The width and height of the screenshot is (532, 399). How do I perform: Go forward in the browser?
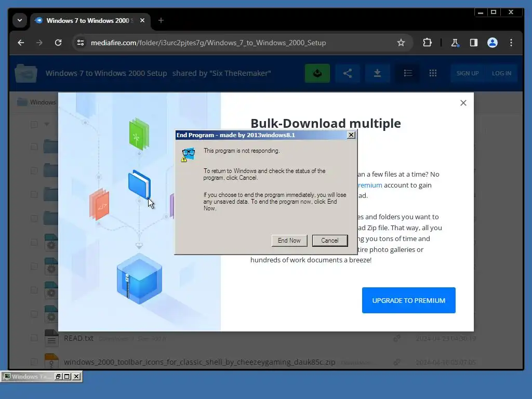[39, 43]
